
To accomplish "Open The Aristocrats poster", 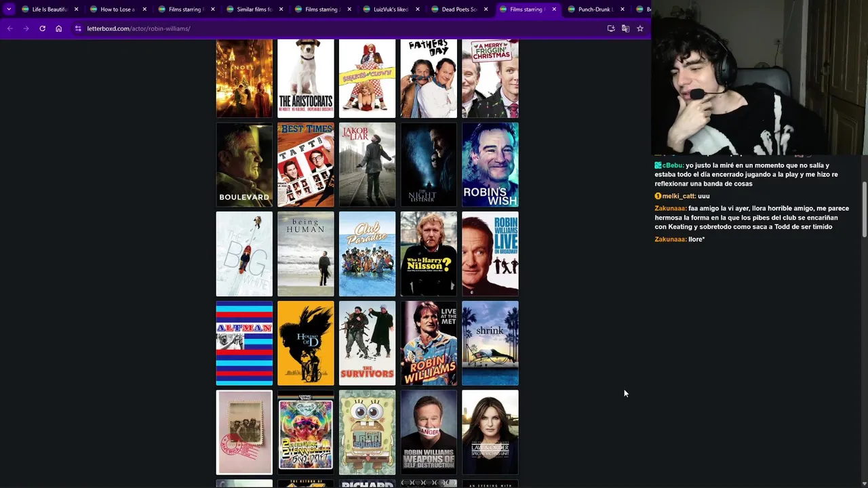I will (306, 78).
